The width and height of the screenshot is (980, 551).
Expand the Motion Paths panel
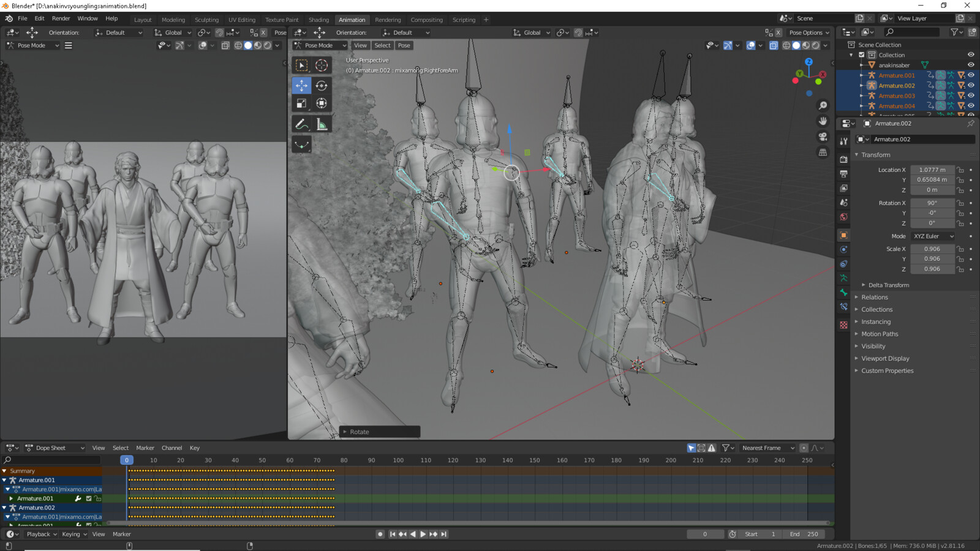point(880,334)
